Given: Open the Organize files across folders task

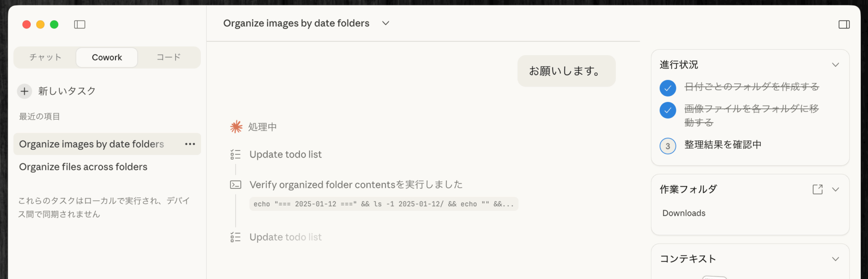Looking at the screenshot, I should (83, 167).
